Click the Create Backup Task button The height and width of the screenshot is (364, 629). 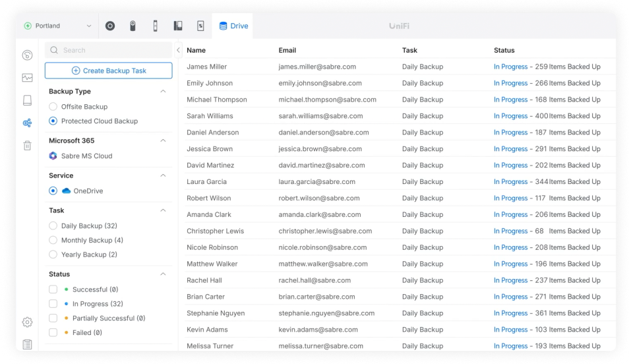pos(109,71)
